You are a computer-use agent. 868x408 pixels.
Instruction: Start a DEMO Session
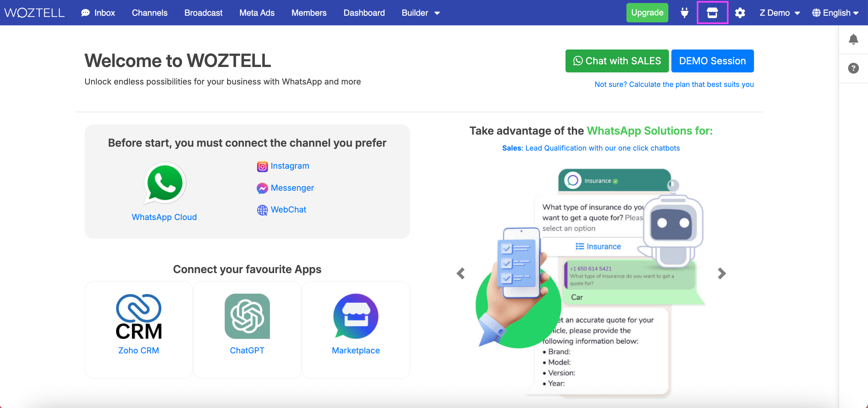(712, 61)
